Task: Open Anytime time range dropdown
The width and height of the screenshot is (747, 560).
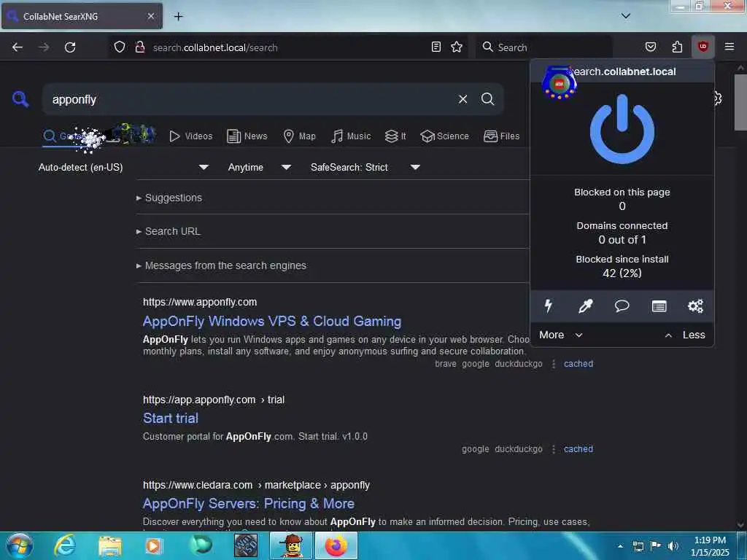Action: 260,167
